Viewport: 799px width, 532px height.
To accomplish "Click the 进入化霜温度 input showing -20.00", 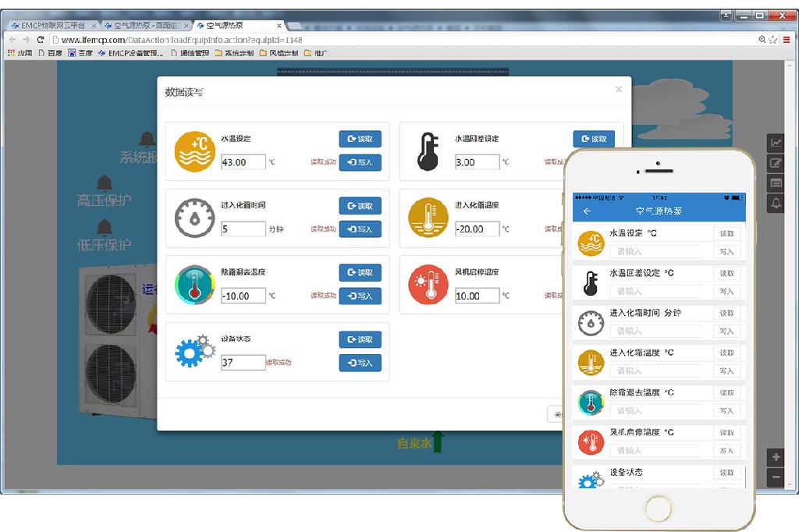I will click(x=477, y=229).
